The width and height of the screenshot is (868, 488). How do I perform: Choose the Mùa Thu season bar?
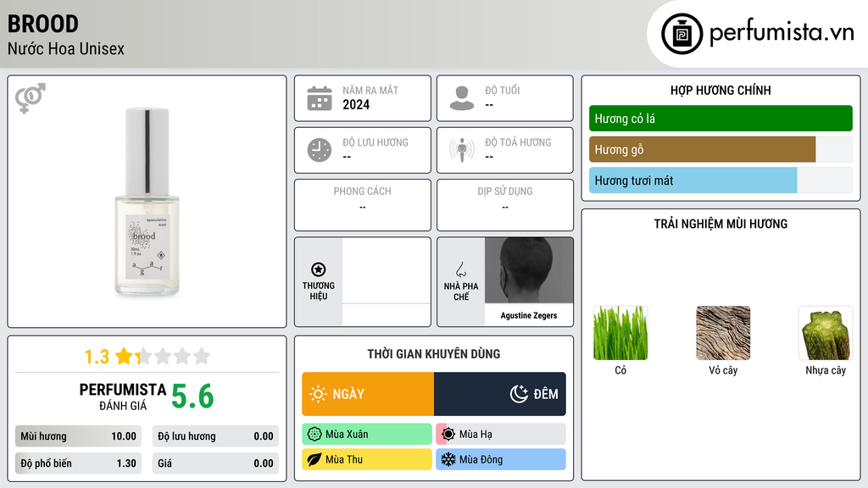coord(367,459)
